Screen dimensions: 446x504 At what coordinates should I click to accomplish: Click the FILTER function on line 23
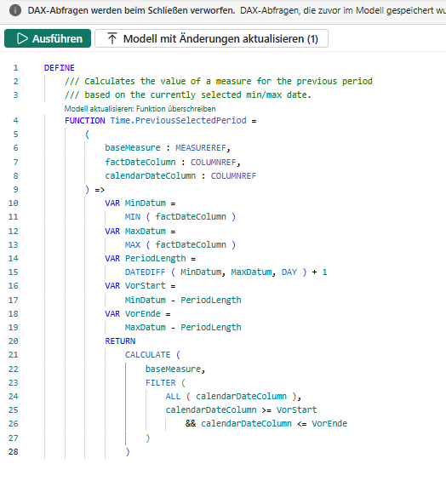click(161, 383)
